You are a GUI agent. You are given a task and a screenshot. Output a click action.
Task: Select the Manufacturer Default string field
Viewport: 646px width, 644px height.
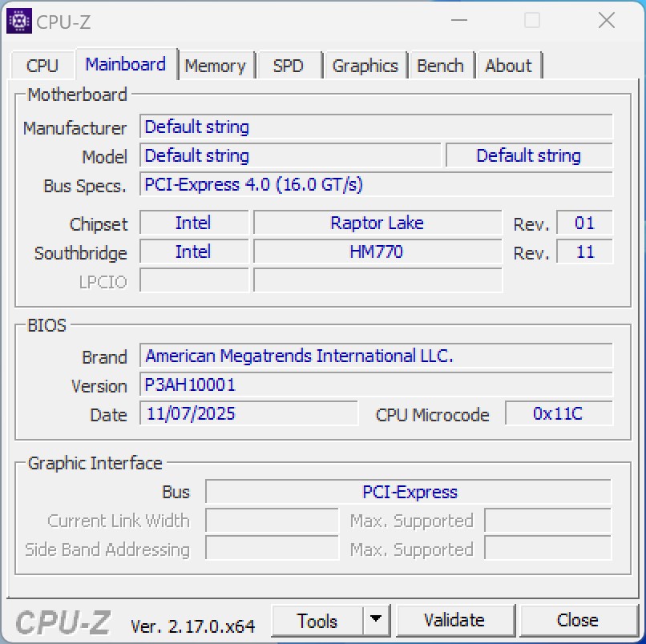tap(377, 127)
